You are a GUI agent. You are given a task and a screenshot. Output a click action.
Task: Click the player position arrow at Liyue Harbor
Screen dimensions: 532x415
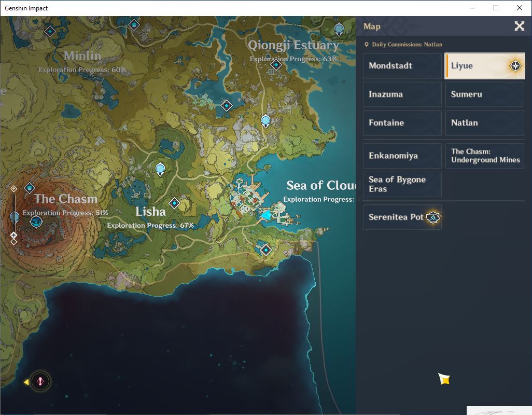pyautogui.click(x=265, y=215)
